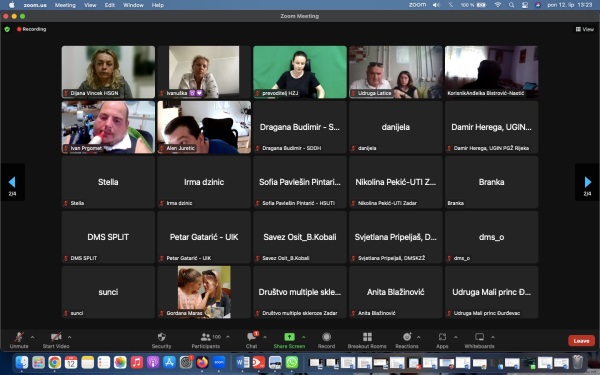Viewport: 600px width, 375px height.
Task: Open the View layout dropdown
Action: pos(585,29)
